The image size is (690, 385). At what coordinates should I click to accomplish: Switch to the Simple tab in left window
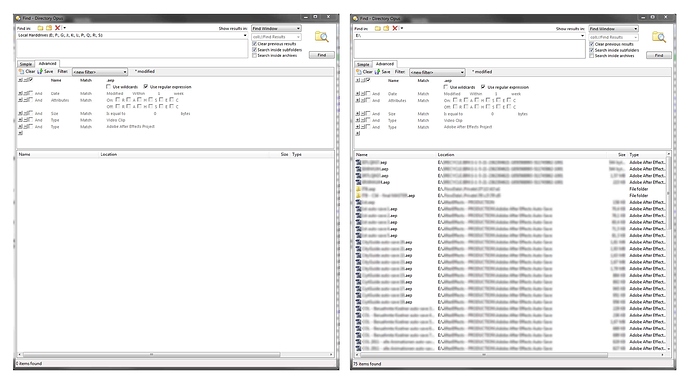coord(26,64)
